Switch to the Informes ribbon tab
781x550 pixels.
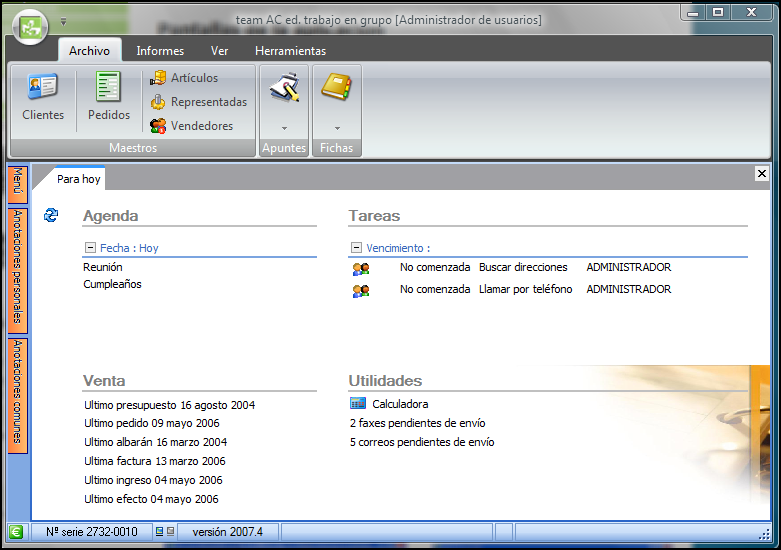click(160, 51)
